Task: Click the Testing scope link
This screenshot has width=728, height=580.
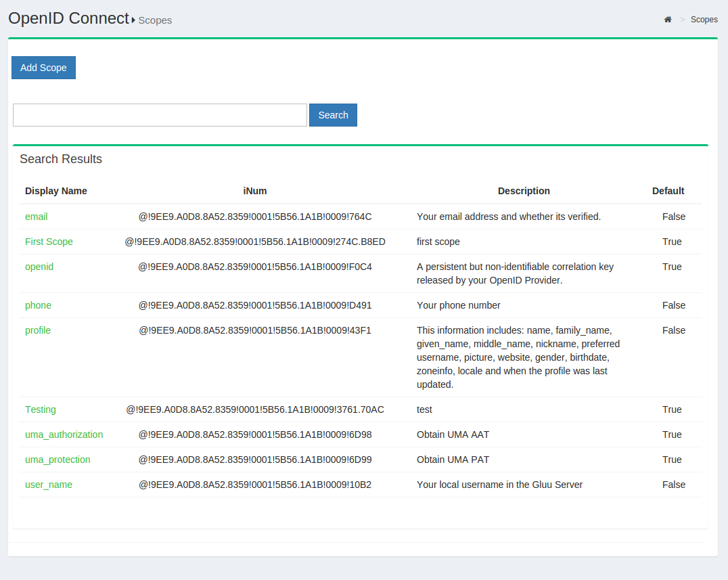Action: coord(41,409)
